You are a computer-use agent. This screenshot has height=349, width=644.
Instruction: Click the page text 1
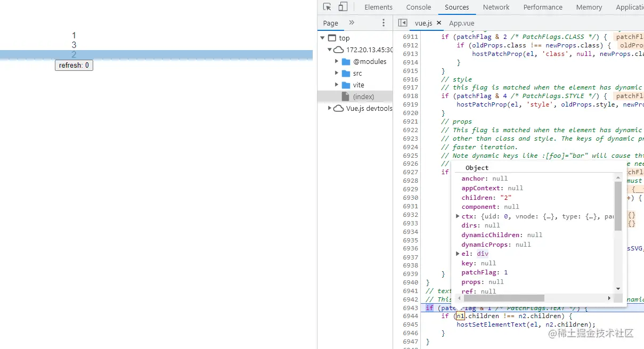coord(74,36)
